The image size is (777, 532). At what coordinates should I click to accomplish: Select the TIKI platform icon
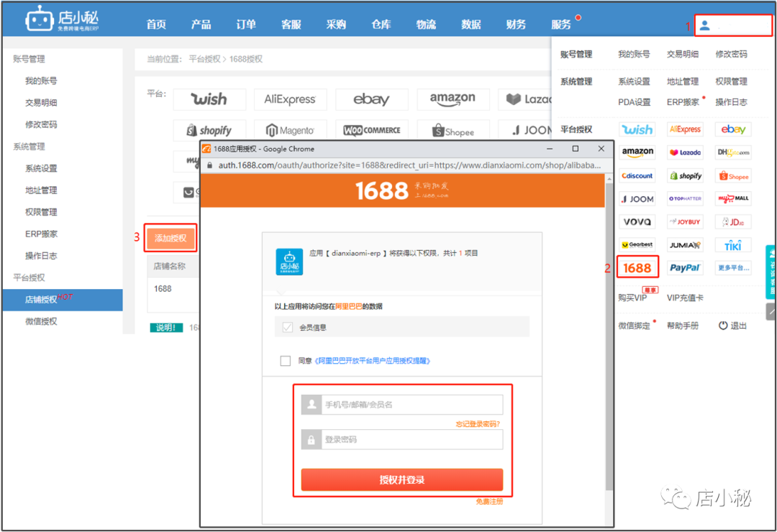tap(732, 244)
